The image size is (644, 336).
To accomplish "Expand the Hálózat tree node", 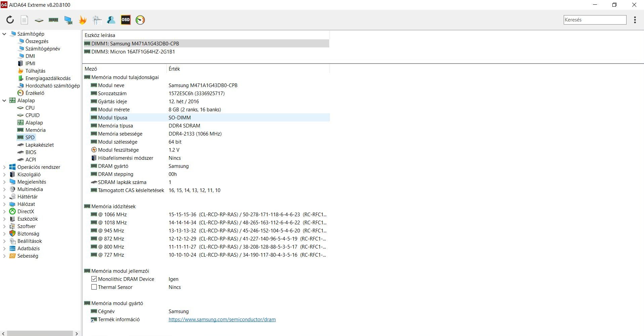I will click(x=4, y=204).
